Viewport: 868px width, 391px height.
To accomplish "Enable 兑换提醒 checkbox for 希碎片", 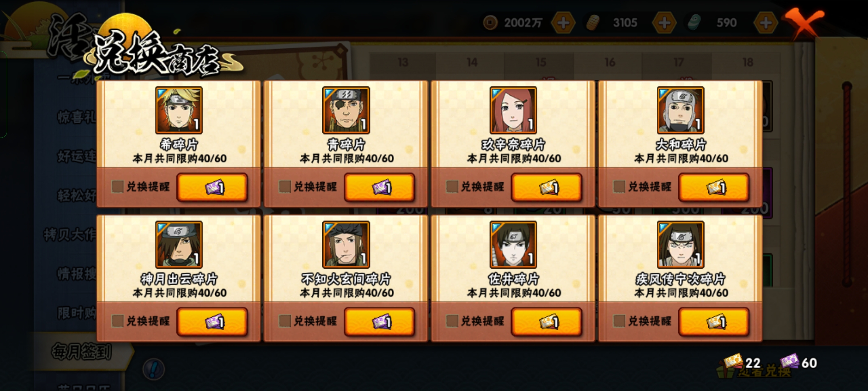I will click(x=118, y=187).
